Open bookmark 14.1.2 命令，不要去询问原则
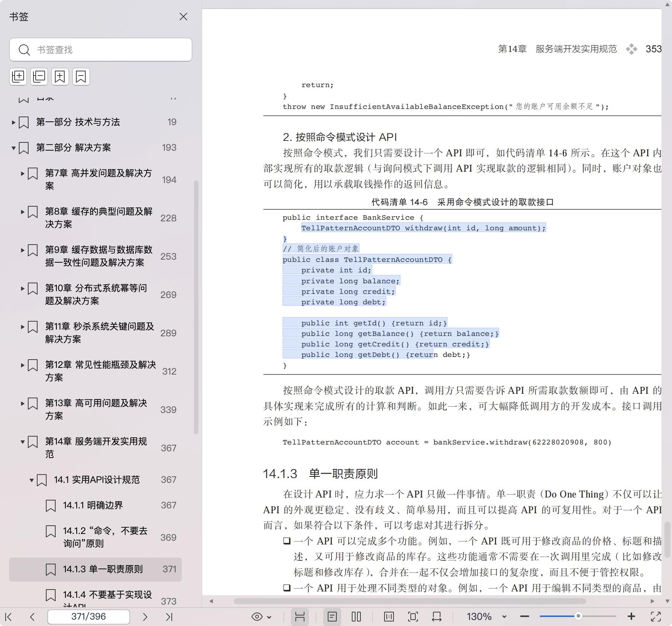Screen dimensions: 672x626 [x=105, y=537]
